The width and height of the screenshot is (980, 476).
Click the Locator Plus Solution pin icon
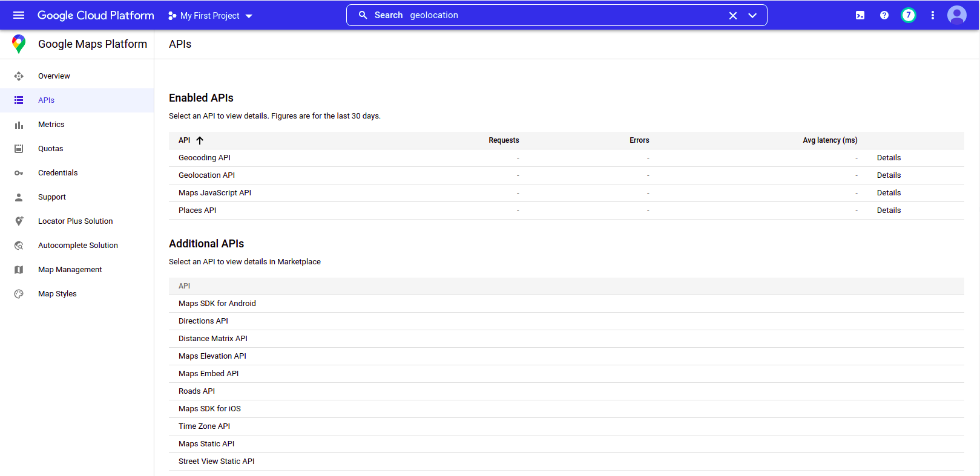coord(19,221)
